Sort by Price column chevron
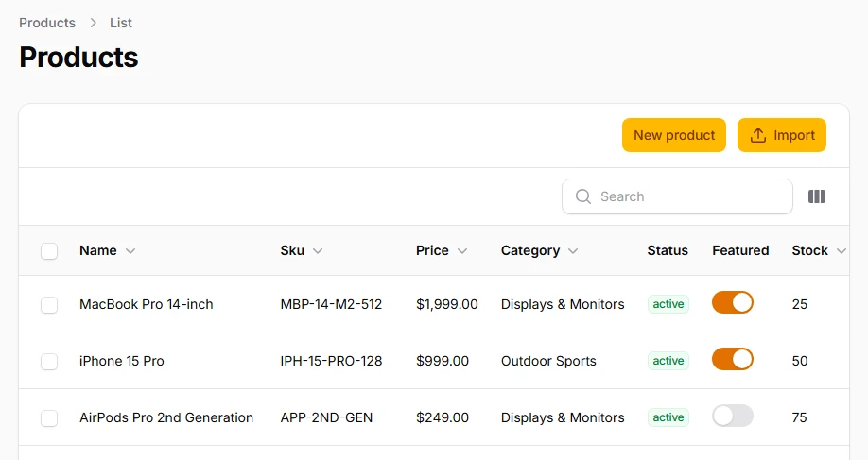This screenshot has width=868, height=460. pos(462,251)
